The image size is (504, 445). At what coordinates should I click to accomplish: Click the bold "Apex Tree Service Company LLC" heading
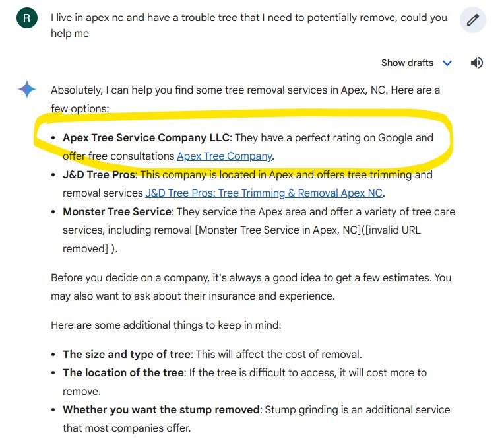(x=146, y=138)
